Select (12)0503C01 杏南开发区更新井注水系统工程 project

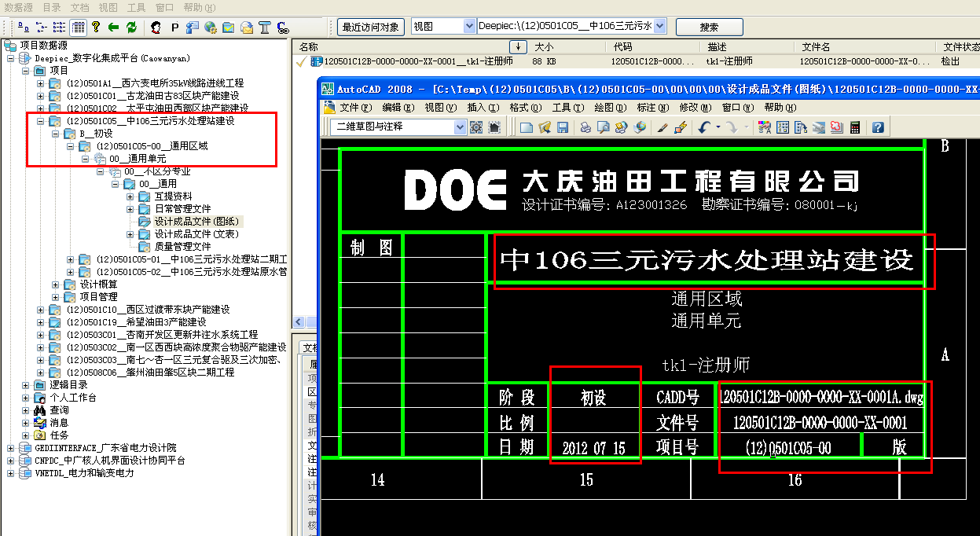[x=163, y=335]
